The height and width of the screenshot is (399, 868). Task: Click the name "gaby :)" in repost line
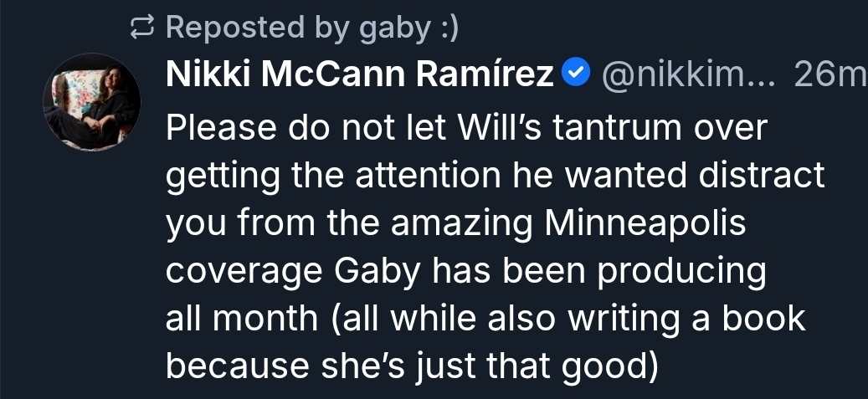409,28
